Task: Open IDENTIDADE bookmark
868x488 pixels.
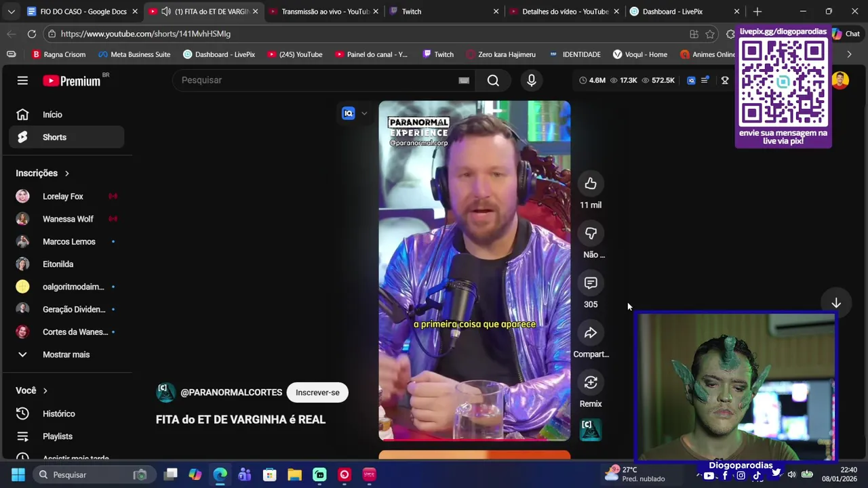Action: click(575, 54)
